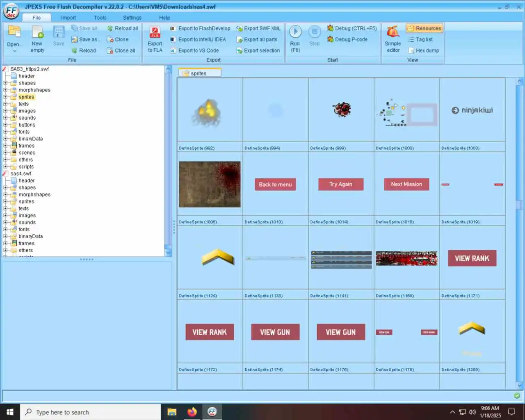The image size is (525, 420).
Task: Open the Help ribbon tab
Action: 164,18
